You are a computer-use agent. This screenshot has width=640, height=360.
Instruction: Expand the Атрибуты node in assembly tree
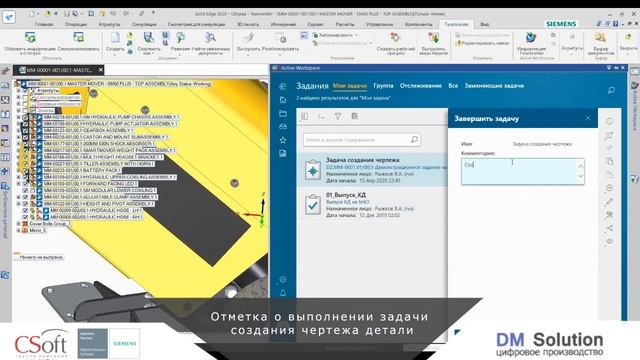18,91
